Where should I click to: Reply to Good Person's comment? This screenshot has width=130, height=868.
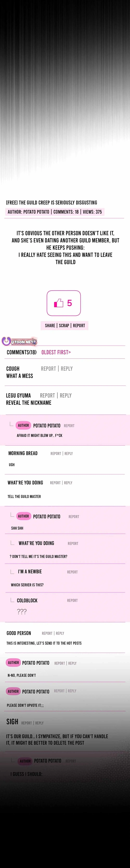60,633
